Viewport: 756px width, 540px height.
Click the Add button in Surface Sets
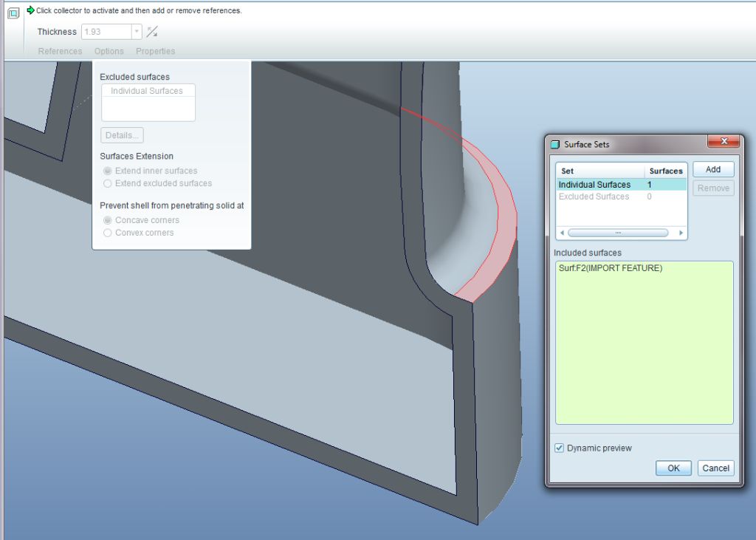click(712, 169)
